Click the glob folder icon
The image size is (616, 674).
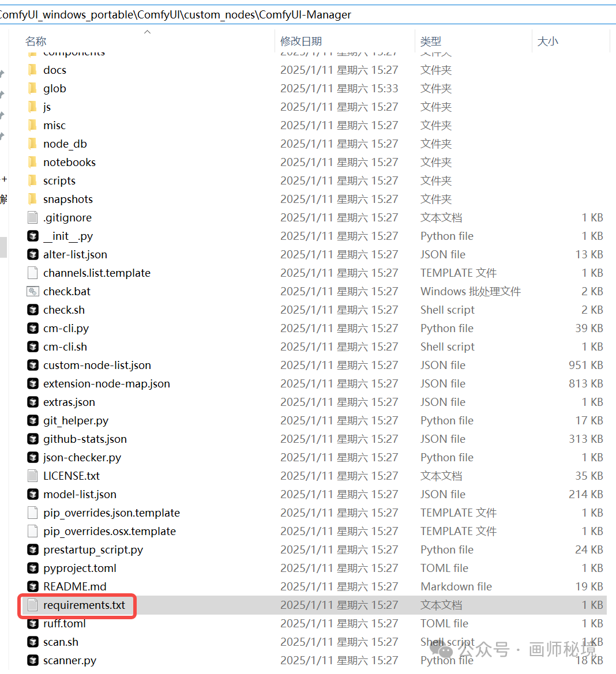[33, 88]
